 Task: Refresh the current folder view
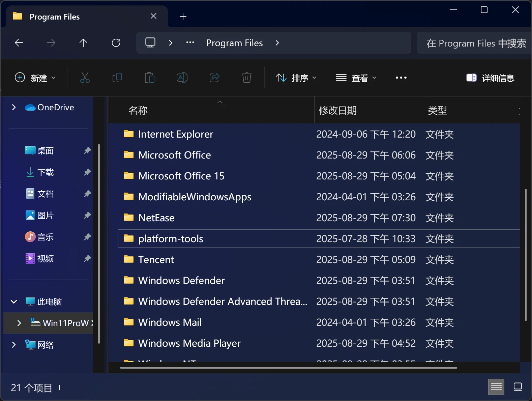(116, 43)
